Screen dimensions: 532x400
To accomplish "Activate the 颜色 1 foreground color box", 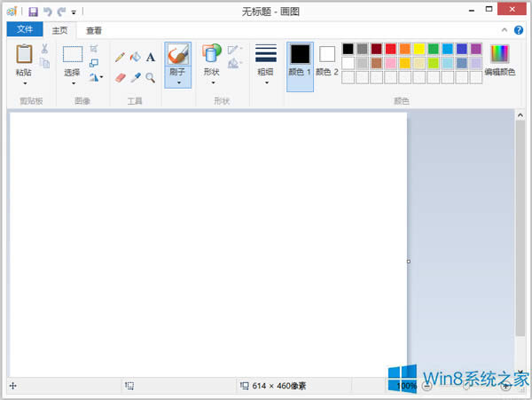I will pyautogui.click(x=301, y=60).
